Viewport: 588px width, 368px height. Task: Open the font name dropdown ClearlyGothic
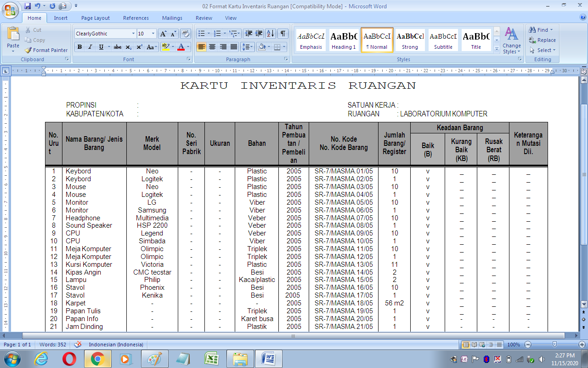coord(134,34)
